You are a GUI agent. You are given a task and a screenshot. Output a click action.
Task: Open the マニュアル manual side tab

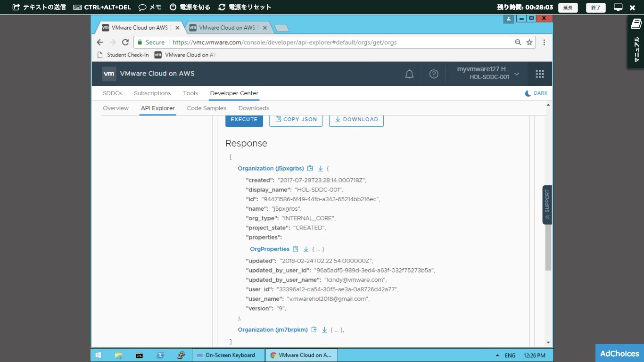coord(636,41)
